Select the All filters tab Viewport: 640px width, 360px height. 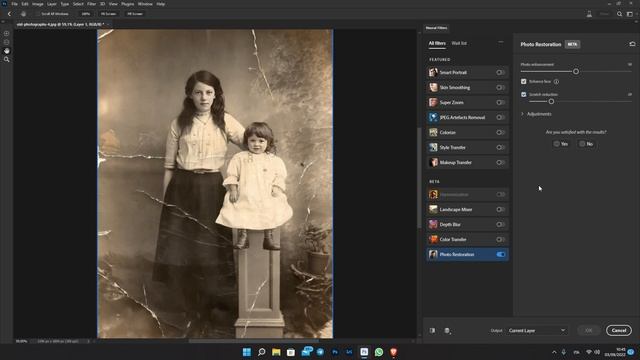coord(437,43)
